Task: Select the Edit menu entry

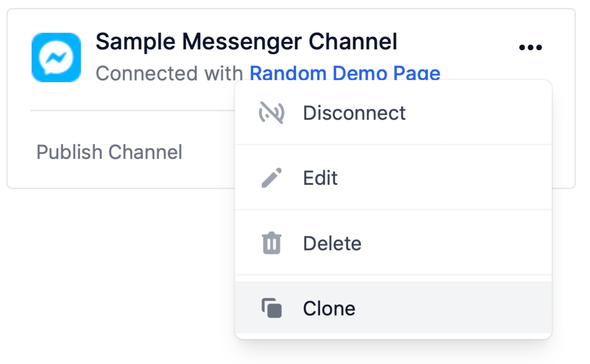Action: 393,178
